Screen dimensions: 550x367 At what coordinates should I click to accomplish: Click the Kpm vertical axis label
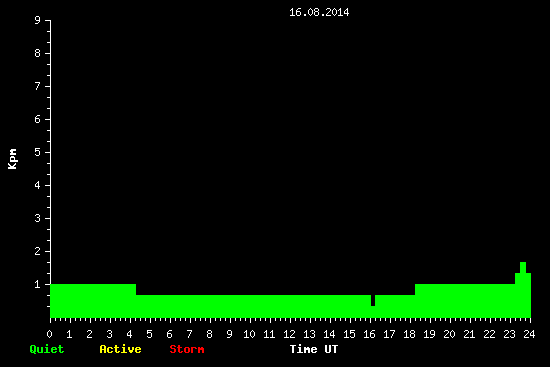coord(13,159)
